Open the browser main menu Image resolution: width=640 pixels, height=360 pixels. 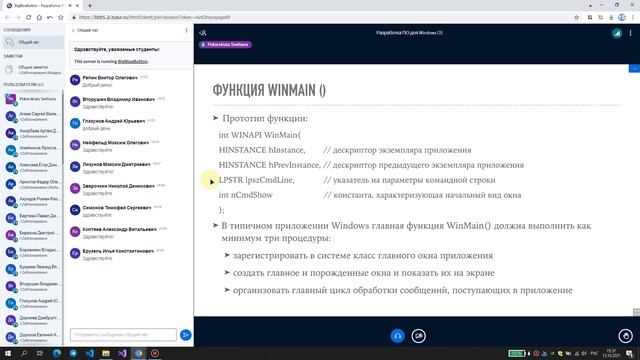point(633,18)
